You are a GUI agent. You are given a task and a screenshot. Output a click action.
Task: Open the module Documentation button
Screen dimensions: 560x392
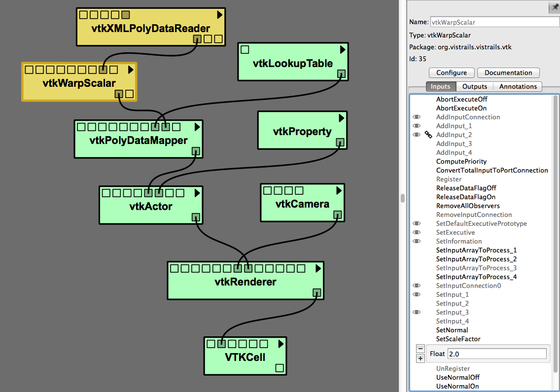tap(508, 72)
